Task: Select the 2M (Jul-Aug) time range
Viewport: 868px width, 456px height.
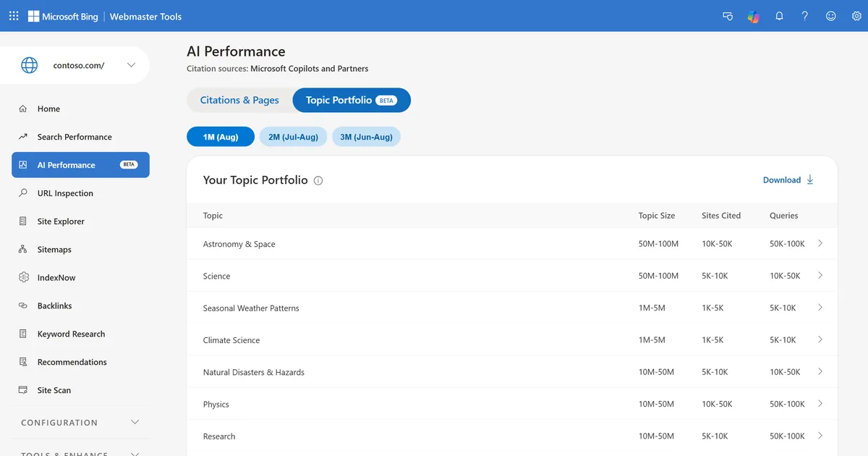Action: [x=293, y=137]
